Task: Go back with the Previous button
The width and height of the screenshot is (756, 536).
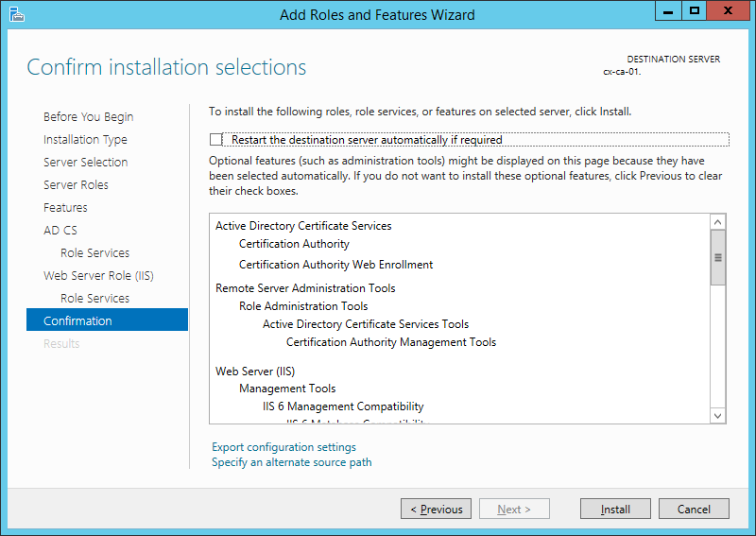Action: tap(436, 509)
